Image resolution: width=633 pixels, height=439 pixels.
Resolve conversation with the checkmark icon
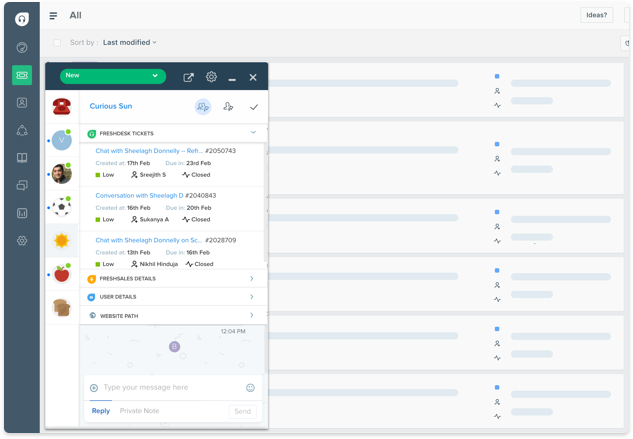[254, 107]
